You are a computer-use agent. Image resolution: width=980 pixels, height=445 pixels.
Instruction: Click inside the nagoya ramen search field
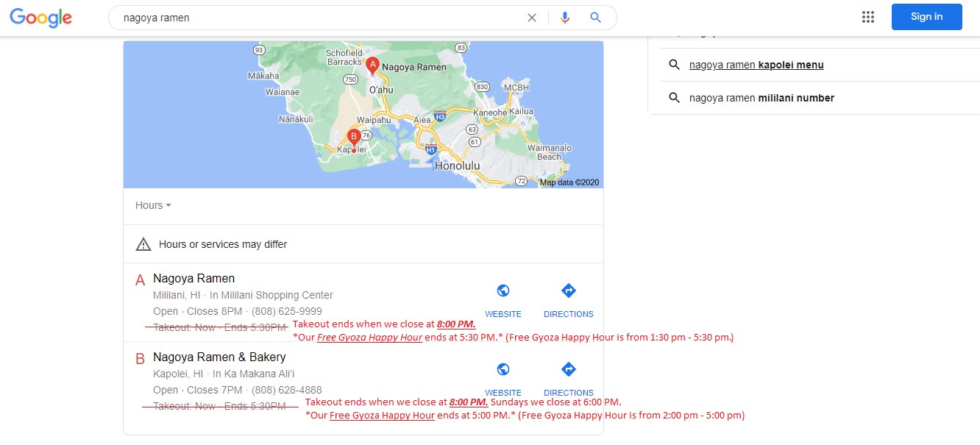(316, 18)
